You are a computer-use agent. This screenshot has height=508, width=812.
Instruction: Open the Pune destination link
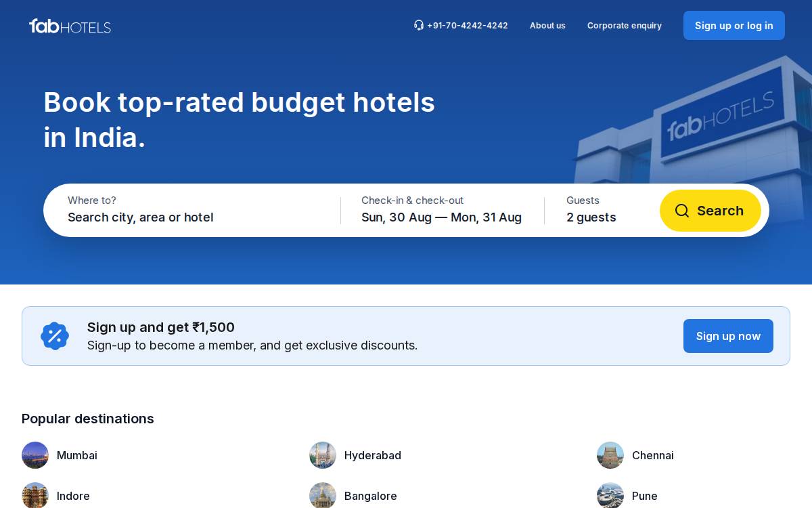(645, 496)
